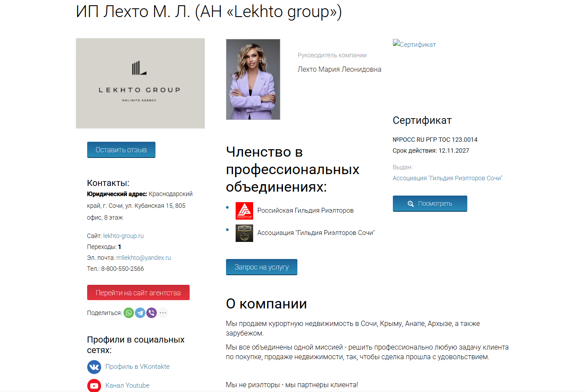Image resolution: width=586 pixels, height=392 pixels.
Task: Click the Запрос на услугу button
Action: tap(261, 267)
